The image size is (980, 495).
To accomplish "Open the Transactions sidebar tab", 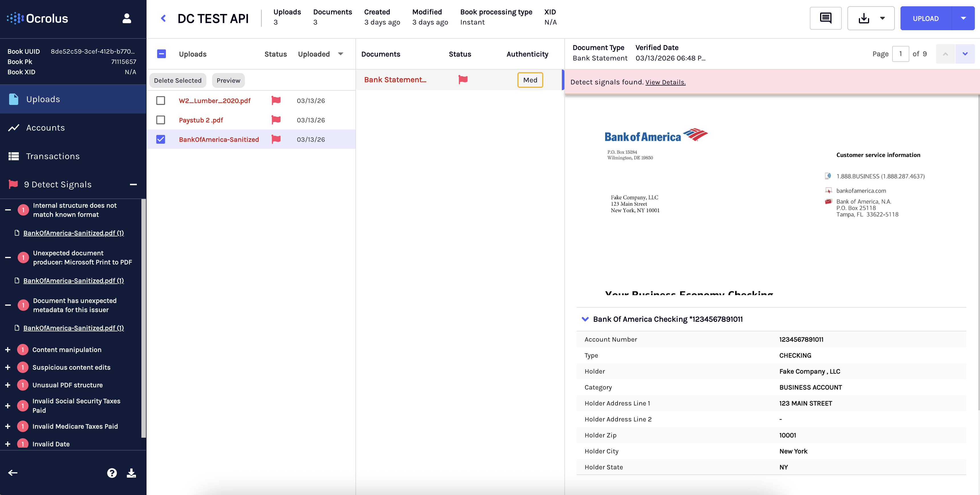I will (x=52, y=156).
